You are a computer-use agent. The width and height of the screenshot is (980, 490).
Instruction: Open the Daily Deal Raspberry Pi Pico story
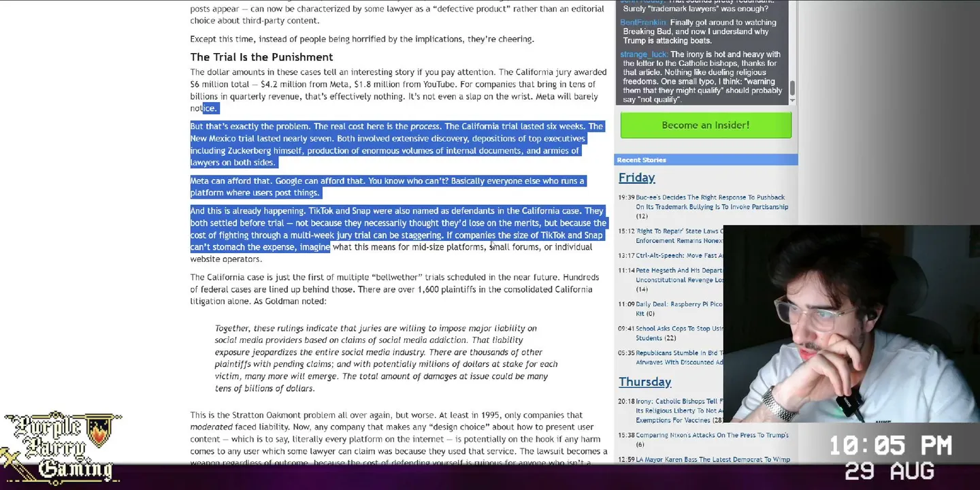tap(679, 309)
